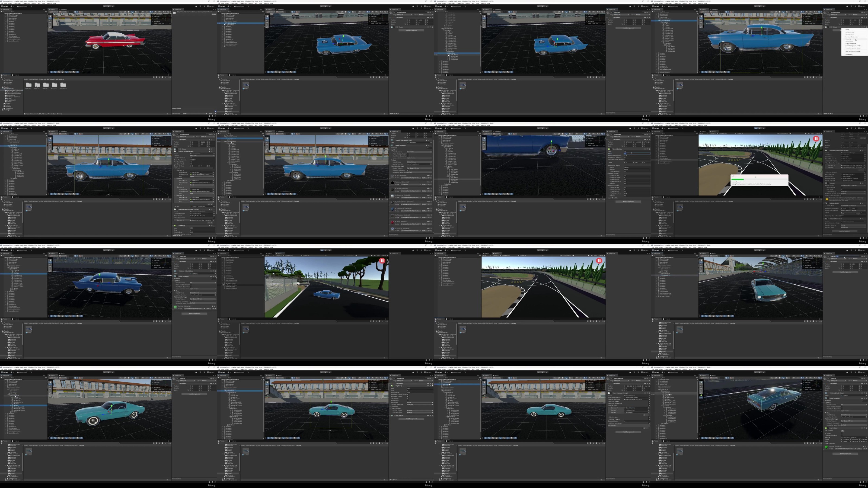In the Hold on frame, click the Hierarchy plus icon
868x488 pixels.
[652, 134]
